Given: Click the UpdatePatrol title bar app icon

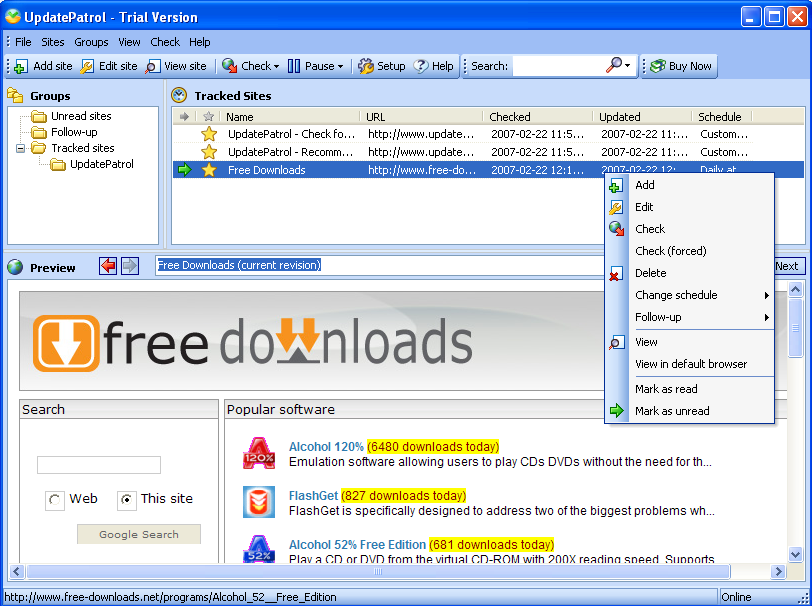Looking at the screenshot, I should [x=12, y=17].
